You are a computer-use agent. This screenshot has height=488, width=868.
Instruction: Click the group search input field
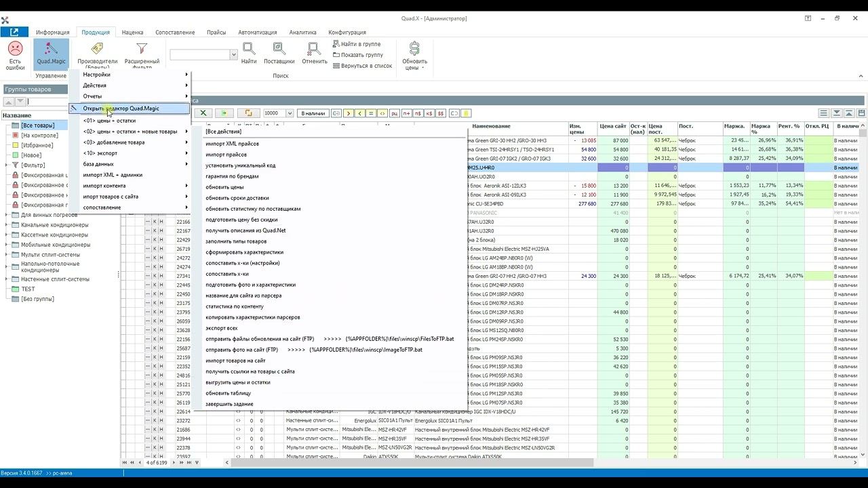(x=49, y=102)
